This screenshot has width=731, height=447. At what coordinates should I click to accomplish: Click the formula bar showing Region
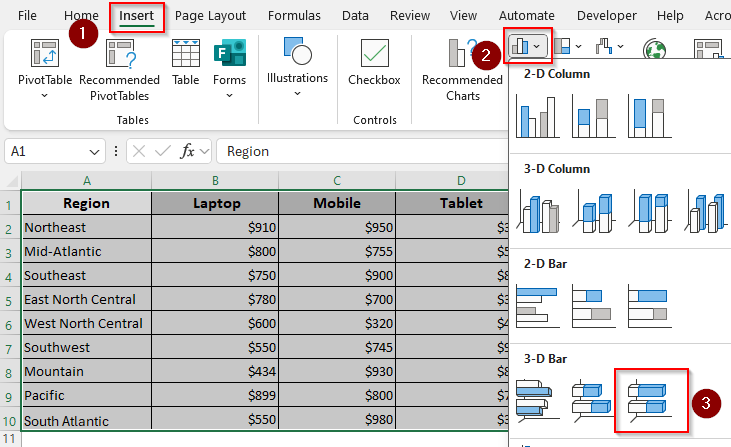click(x=362, y=151)
